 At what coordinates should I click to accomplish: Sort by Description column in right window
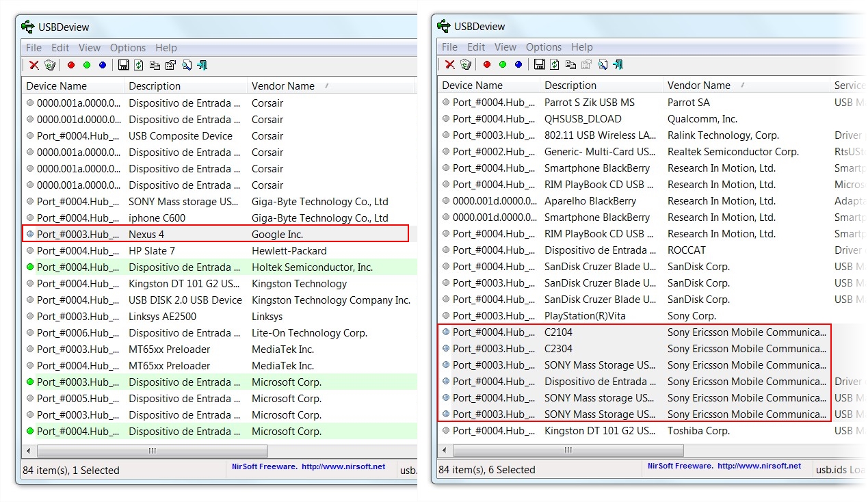pos(601,85)
